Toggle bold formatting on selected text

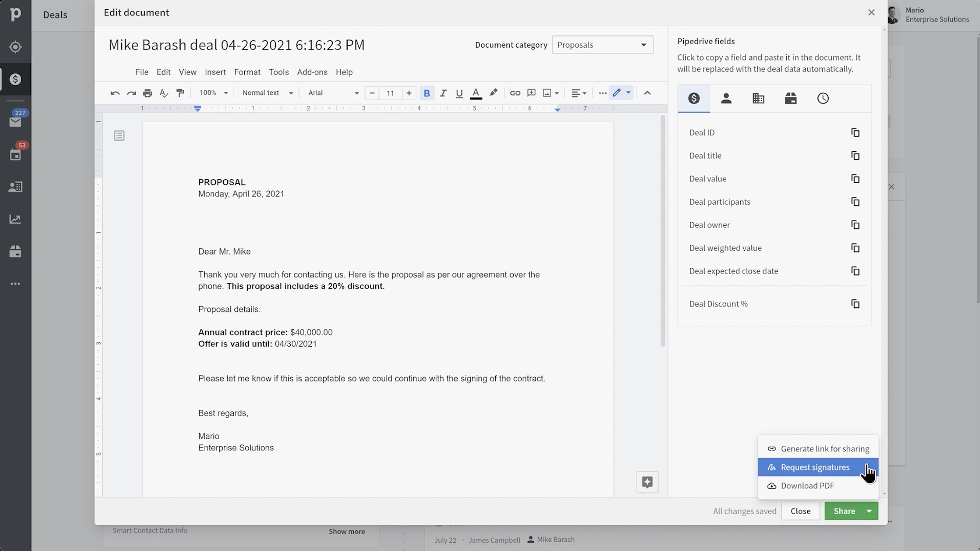(426, 93)
